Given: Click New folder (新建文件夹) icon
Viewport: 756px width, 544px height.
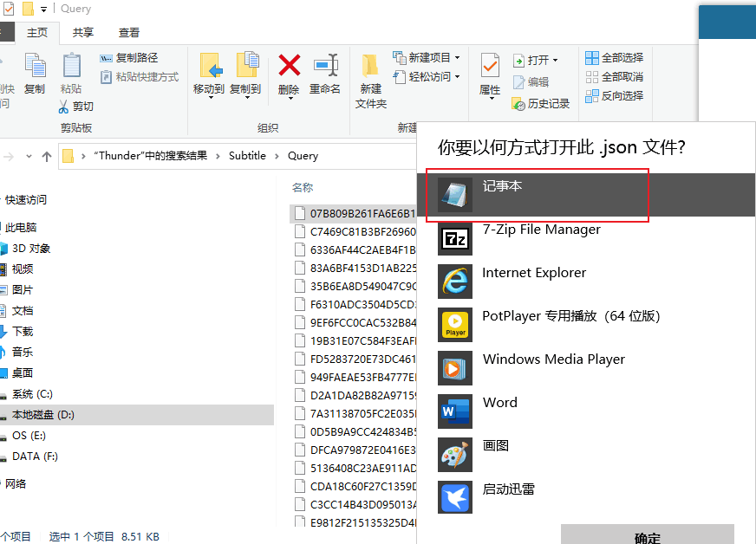Looking at the screenshot, I should (370, 66).
